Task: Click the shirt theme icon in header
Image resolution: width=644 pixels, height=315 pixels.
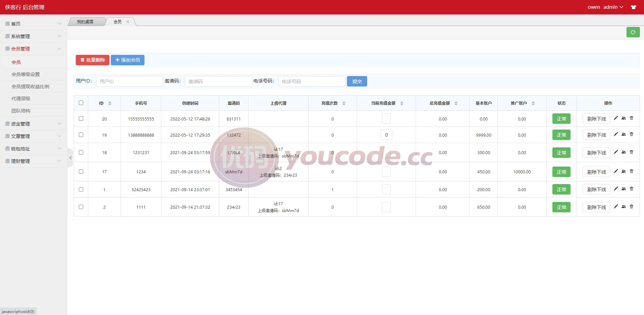Action: (x=634, y=7)
